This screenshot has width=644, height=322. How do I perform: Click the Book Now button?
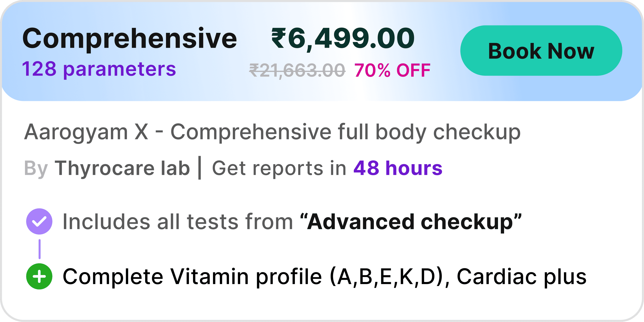[541, 51]
